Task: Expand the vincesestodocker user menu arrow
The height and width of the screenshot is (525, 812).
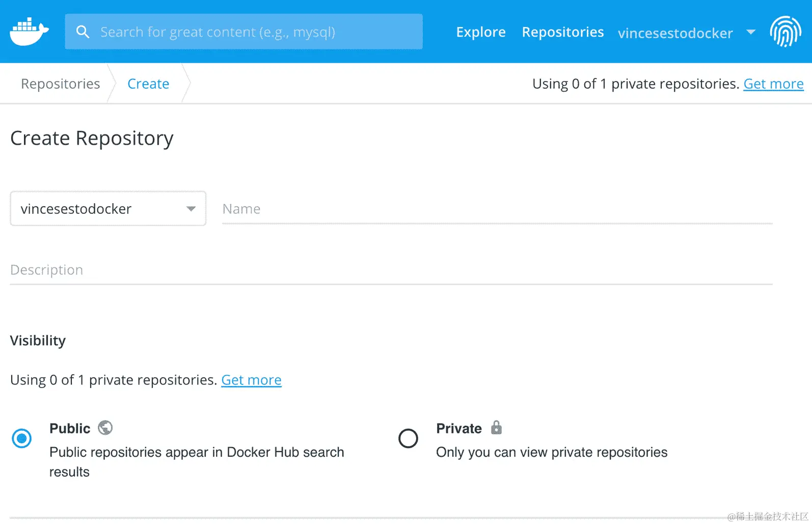Action: click(x=750, y=32)
